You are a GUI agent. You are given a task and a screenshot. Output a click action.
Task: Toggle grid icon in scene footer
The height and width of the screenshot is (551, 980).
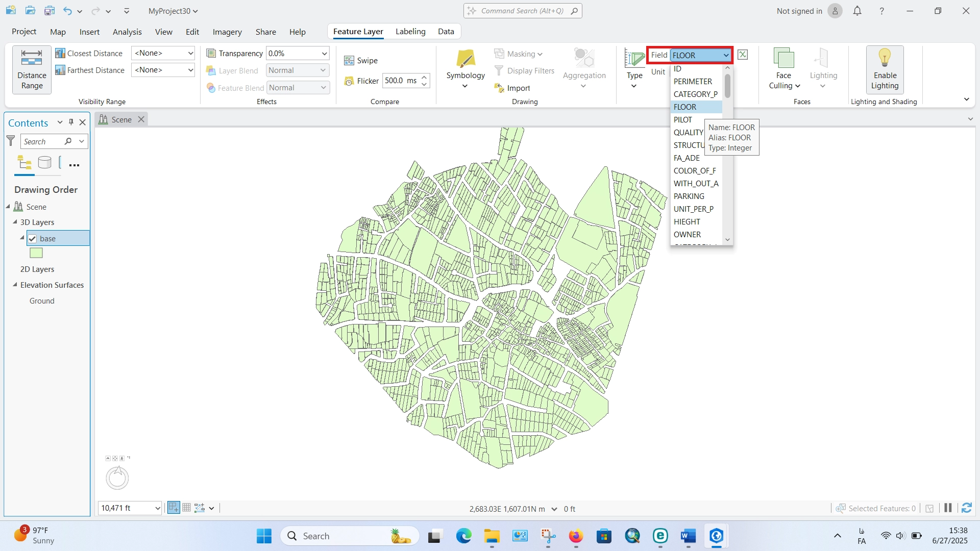pos(186,508)
